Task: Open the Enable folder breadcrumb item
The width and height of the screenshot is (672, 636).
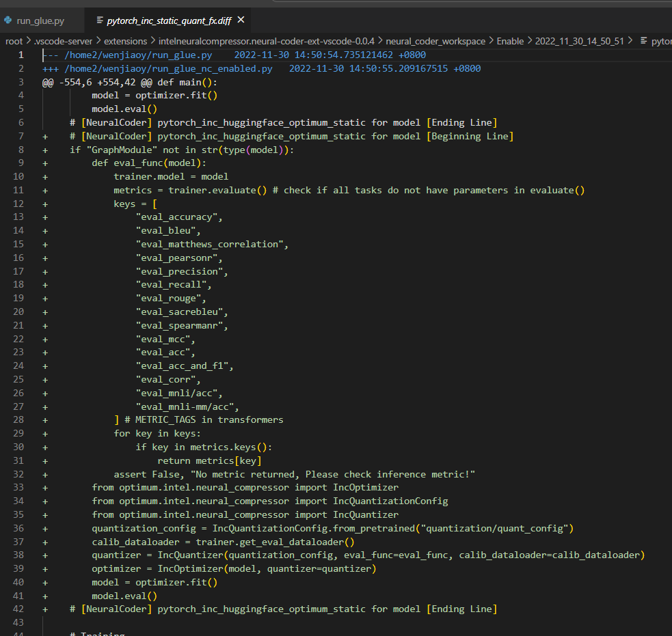Action: tap(510, 41)
